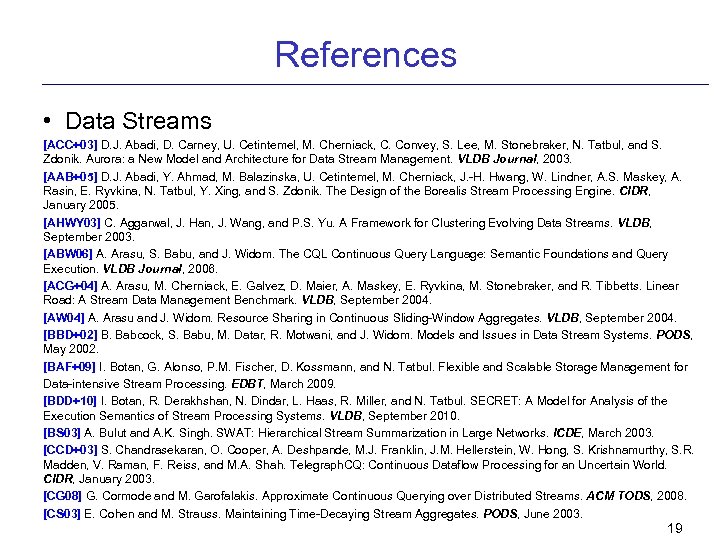Click 'EDBT' venue in the BAF+09 entry
This screenshot has height=540, width=720.
(248, 384)
